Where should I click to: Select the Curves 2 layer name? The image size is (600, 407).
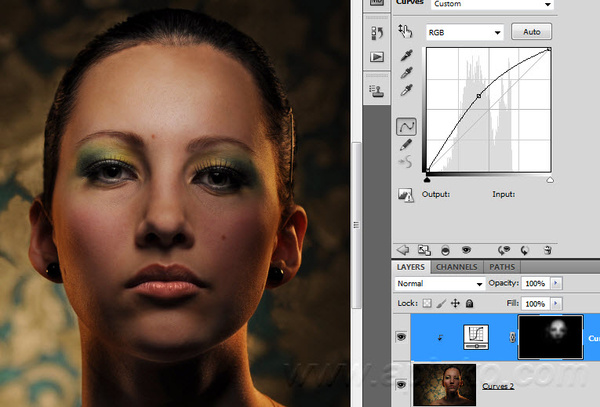pyautogui.click(x=498, y=386)
